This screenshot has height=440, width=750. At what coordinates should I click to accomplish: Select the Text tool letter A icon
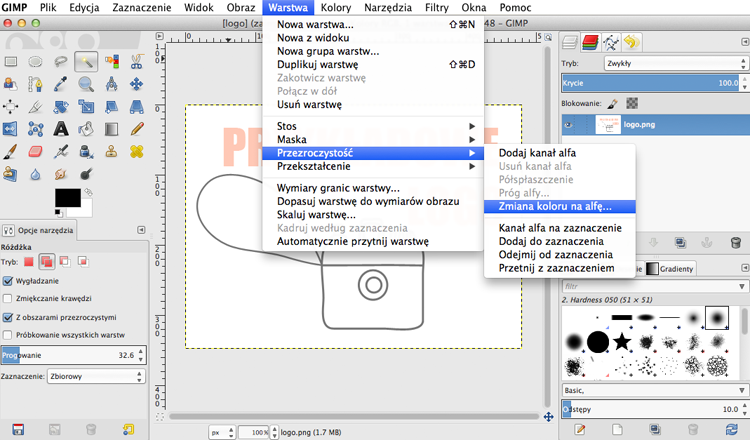pyautogui.click(x=61, y=129)
